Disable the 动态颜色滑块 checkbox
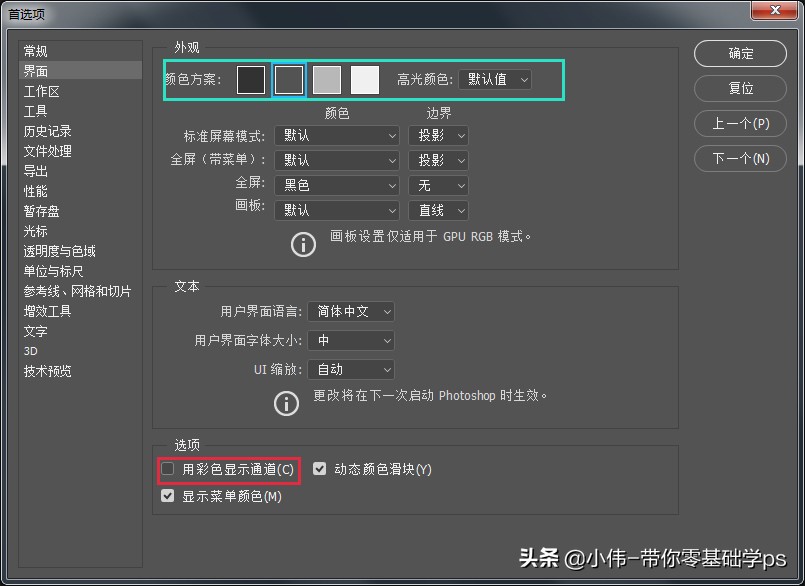This screenshot has height=586, width=805. tap(319, 468)
